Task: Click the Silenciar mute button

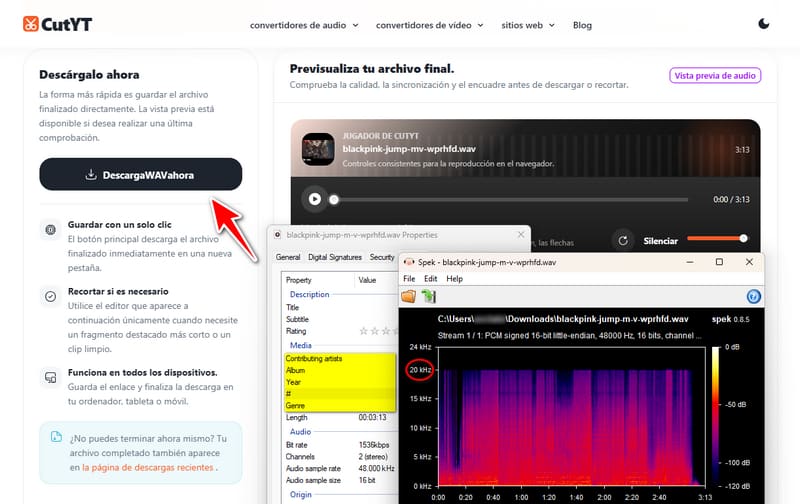Action: tap(660, 241)
